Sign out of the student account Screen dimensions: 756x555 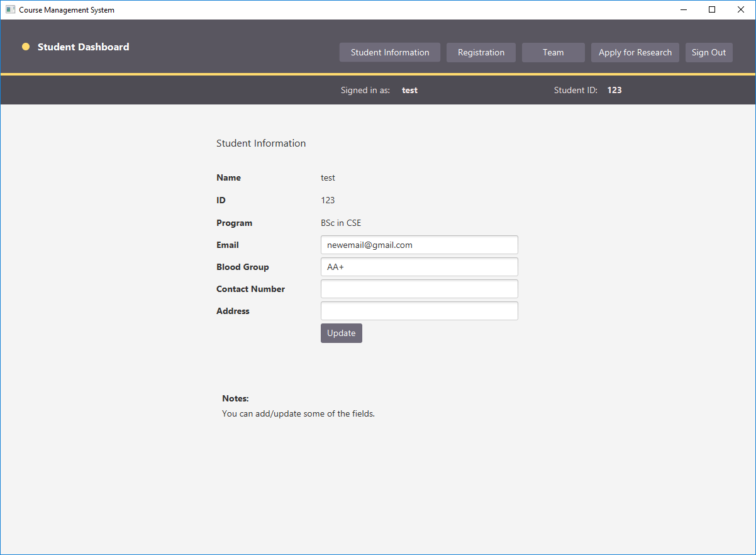[709, 52]
